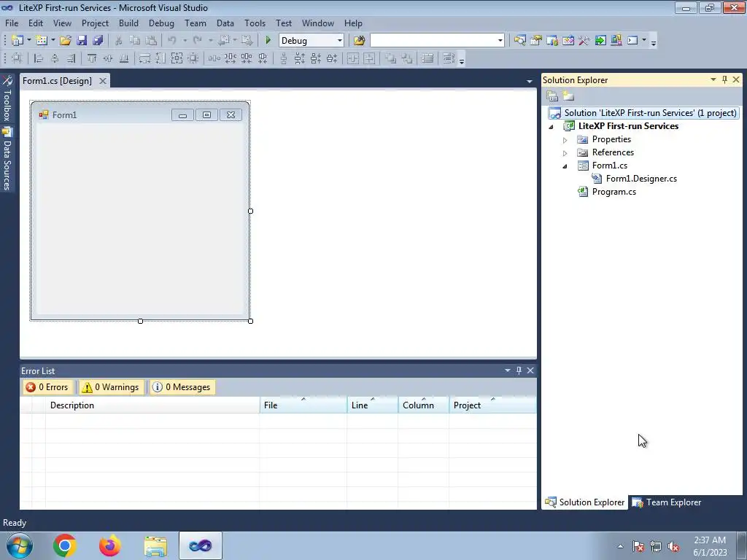Image resolution: width=747 pixels, height=560 pixels.
Task: Click the Open File folder icon
Action: pyautogui.click(x=65, y=41)
